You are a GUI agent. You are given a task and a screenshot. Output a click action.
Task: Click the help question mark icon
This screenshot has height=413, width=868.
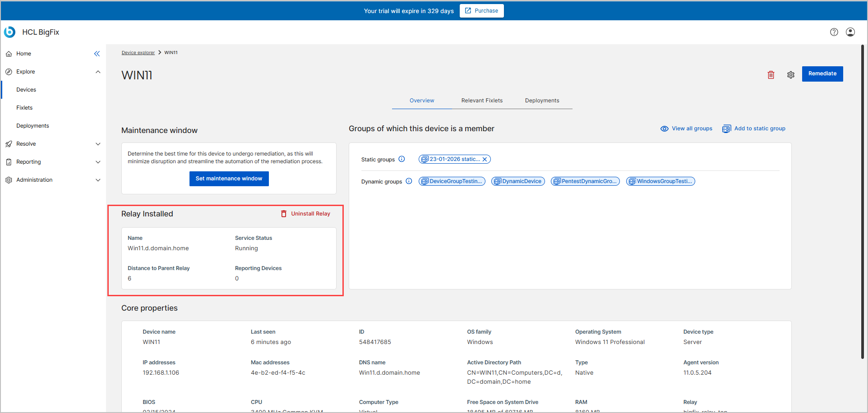pyautogui.click(x=834, y=32)
